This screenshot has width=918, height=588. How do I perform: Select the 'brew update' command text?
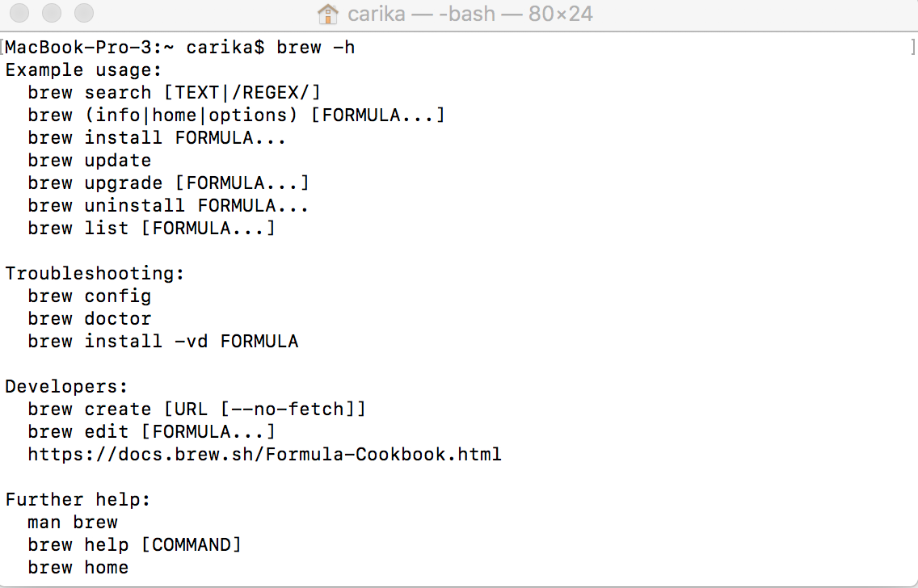[89, 160]
